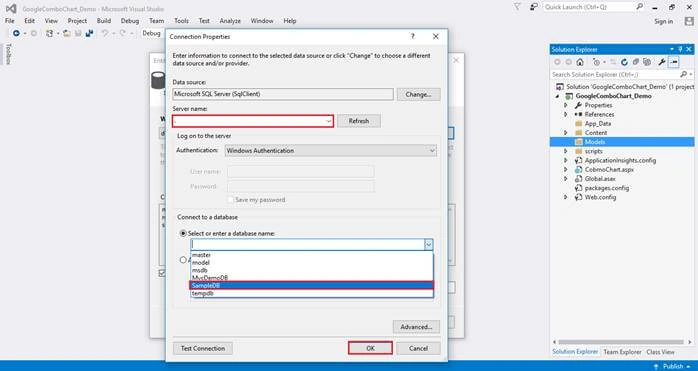698x371 pixels.
Task: Toggle Save my password checkbox
Action: pyautogui.click(x=231, y=200)
